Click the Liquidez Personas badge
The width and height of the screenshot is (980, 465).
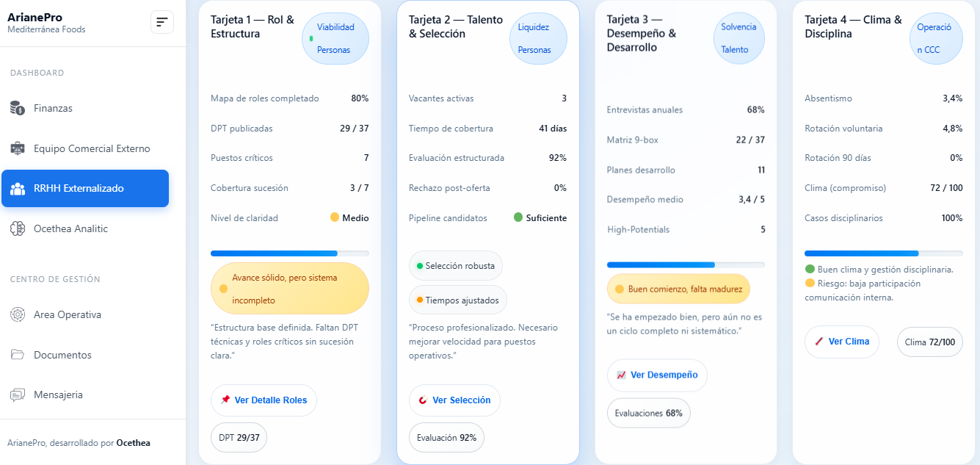tap(537, 38)
